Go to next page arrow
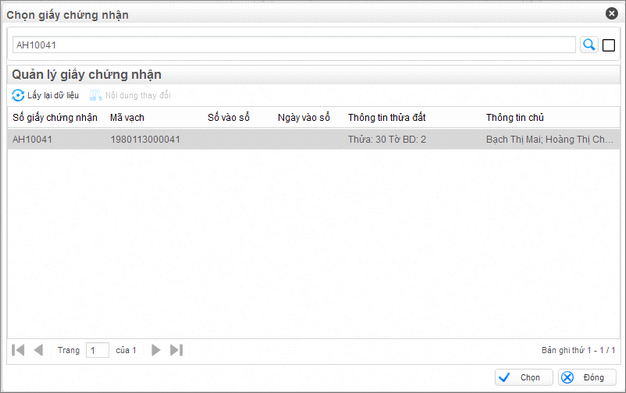Viewport: 626px width, 393px height. [x=156, y=350]
